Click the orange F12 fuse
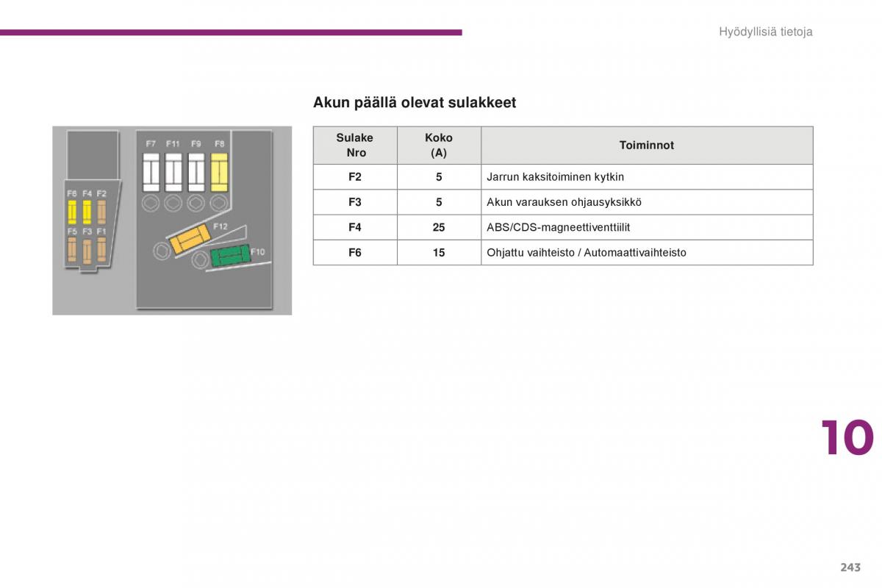The width and height of the screenshot is (882, 588). [x=190, y=240]
